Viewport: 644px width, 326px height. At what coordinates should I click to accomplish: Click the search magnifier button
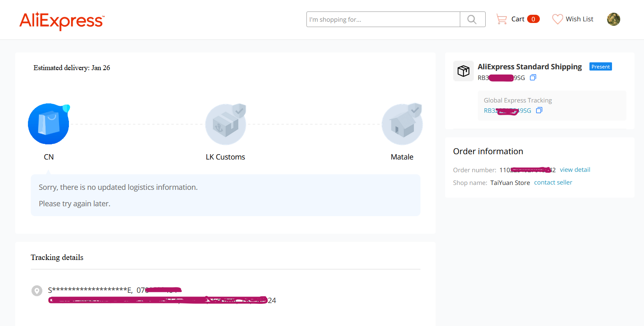(x=472, y=19)
